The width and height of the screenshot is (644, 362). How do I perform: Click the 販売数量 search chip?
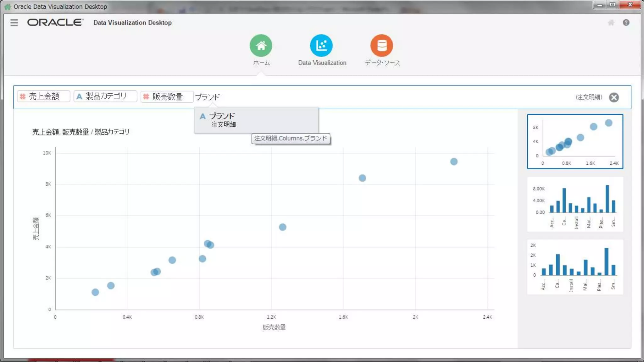[x=167, y=96]
